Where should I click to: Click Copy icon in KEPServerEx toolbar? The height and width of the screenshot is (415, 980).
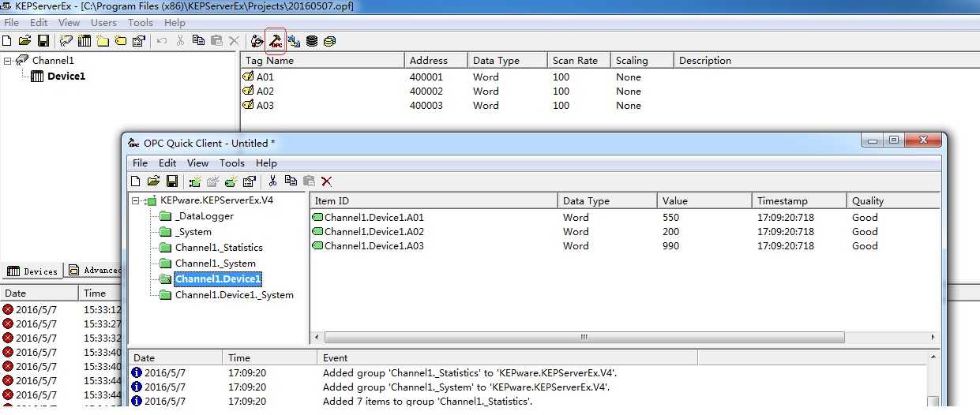click(198, 41)
